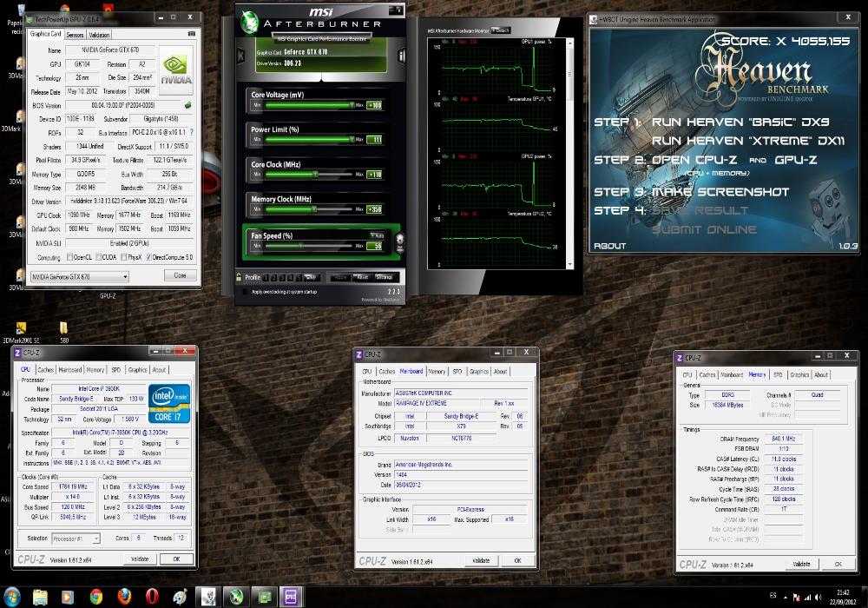Toggle the CUDA checkbox in GPU-Z

coord(98,257)
